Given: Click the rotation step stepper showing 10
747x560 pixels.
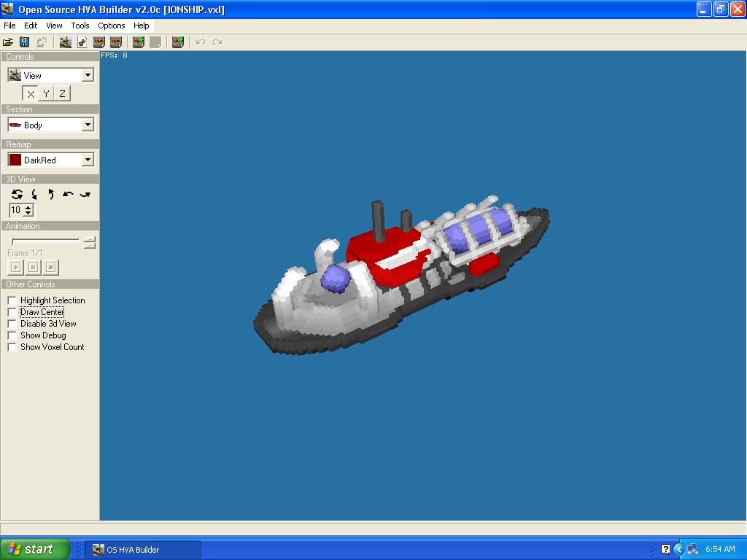Looking at the screenshot, I should coord(27,210).
